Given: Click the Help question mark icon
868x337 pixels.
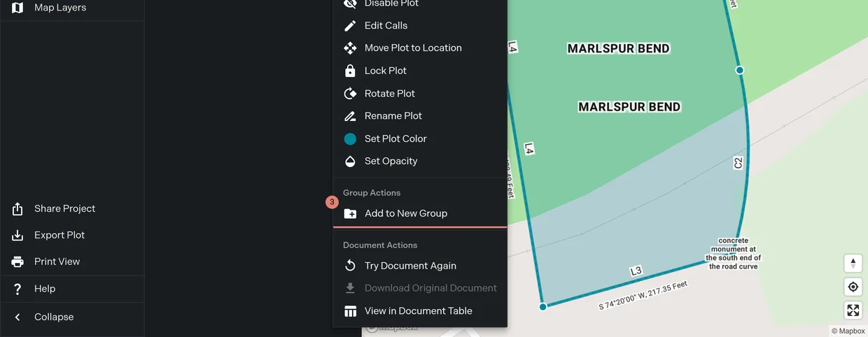Looking at the screenshot, I should point(17,289).
